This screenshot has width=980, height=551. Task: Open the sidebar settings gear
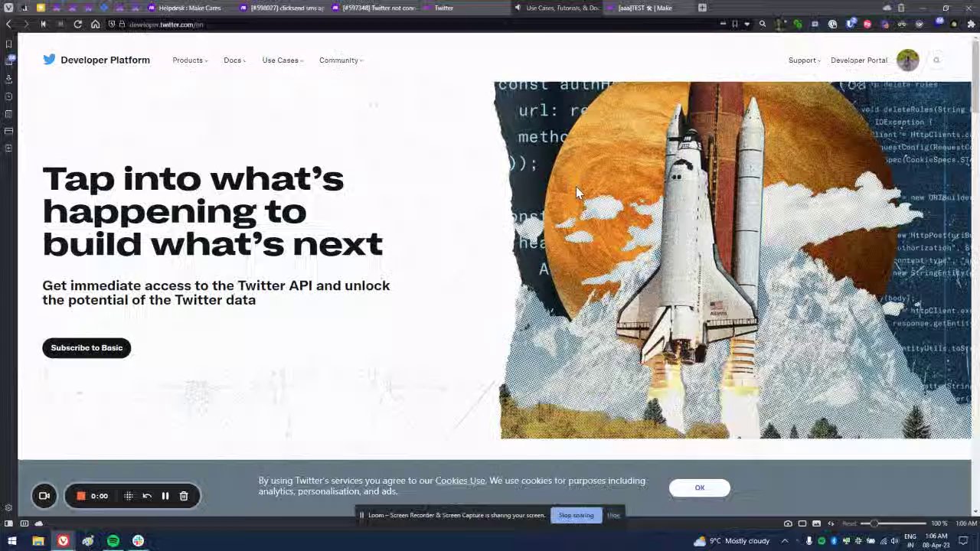[8, 507]
